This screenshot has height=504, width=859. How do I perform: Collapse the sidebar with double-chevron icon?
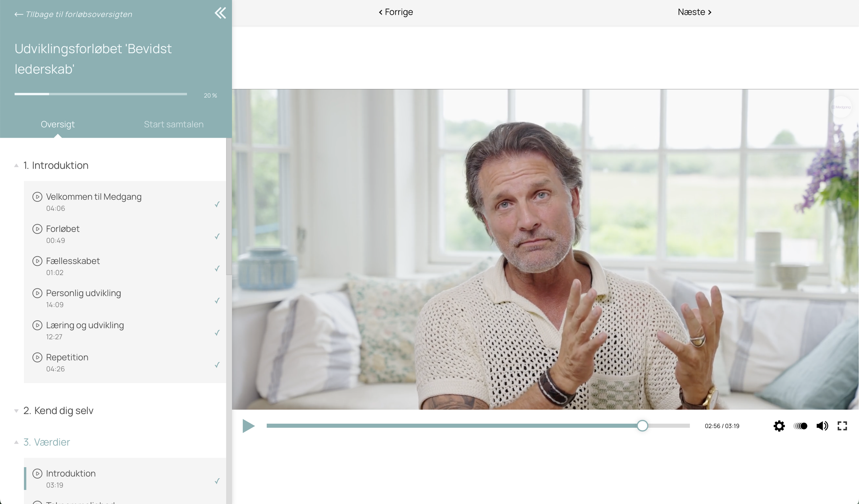point(220,13)
